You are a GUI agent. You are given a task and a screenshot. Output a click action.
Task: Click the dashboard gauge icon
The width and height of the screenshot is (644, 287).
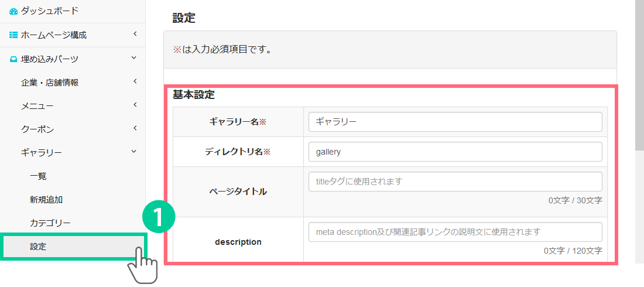[x=13, y=11]
